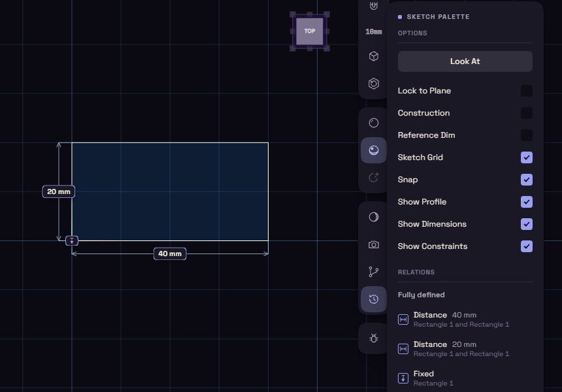Click the Look At button
This screenshot has width=562, height=392.
(465, 61)
